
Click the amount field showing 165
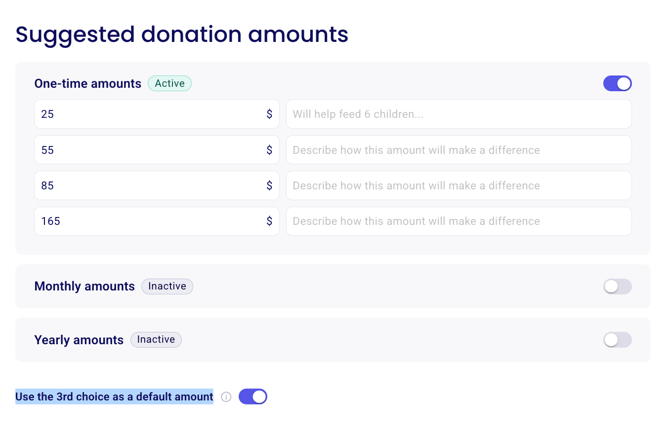pyautogui.click(x=150, y=221)
